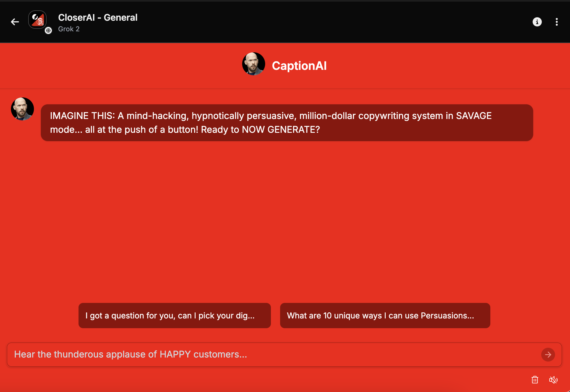
Task: Toggle the muted speaker icon
Action: click(553, 380)
